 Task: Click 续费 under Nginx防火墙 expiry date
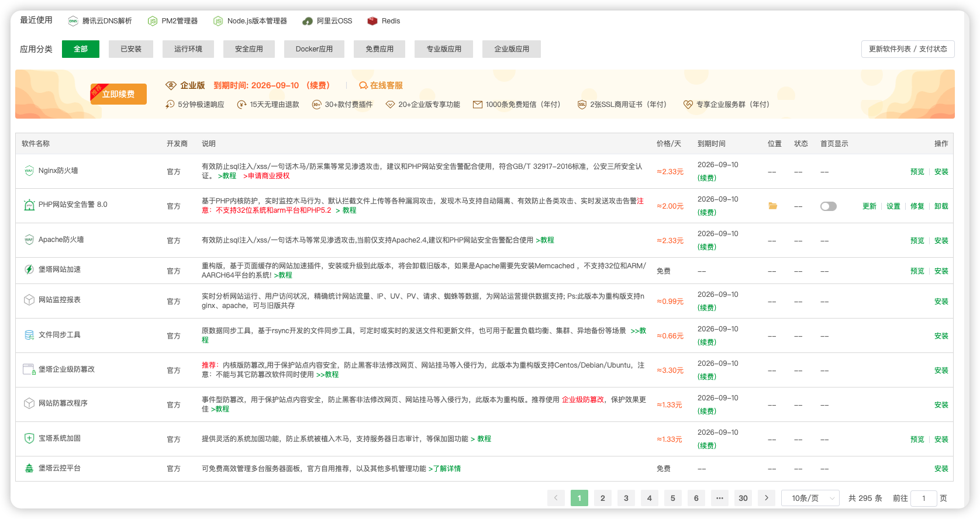[x=707, y=178]
